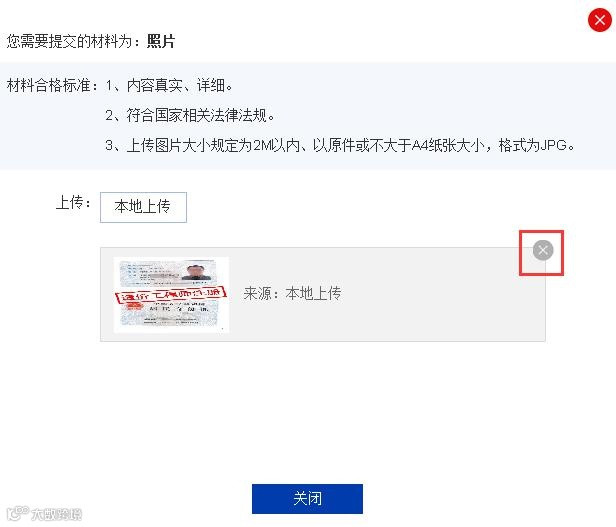Click the blue 关闭 button
This screenshot has width=616, height=527.
(307, 499)
